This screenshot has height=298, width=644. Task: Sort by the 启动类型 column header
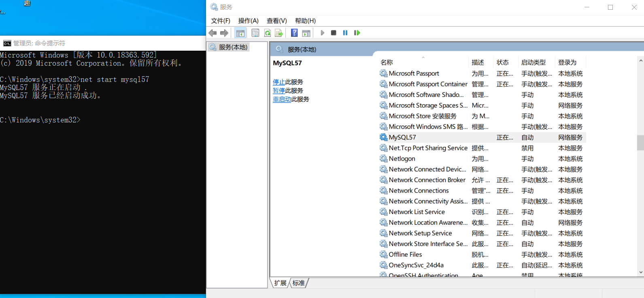[x=533, y=62]
